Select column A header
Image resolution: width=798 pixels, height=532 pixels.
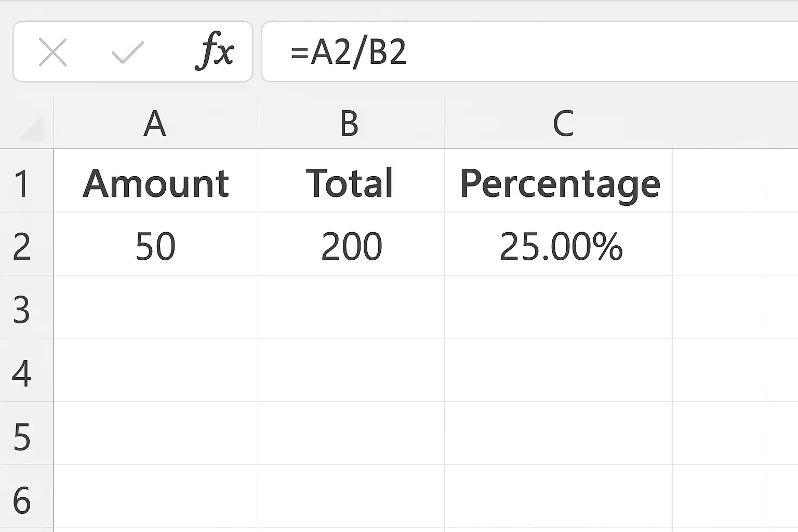click(x=155, y=124)
